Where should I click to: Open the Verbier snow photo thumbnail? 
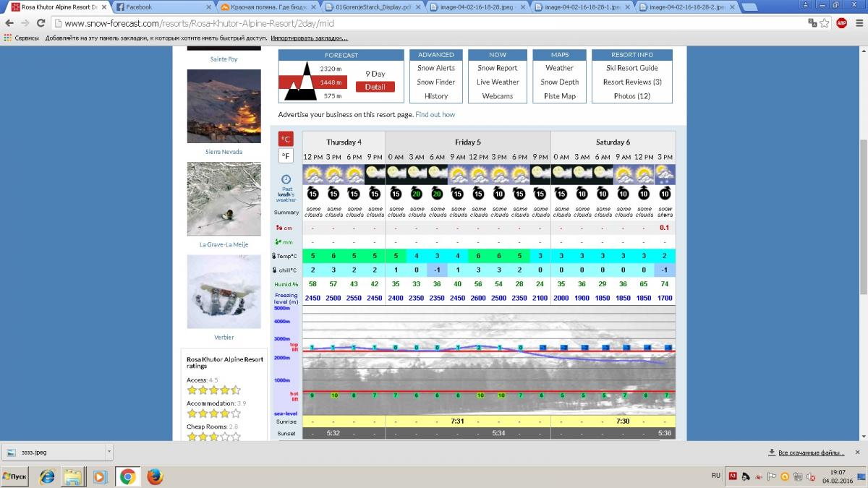[224, 291]
